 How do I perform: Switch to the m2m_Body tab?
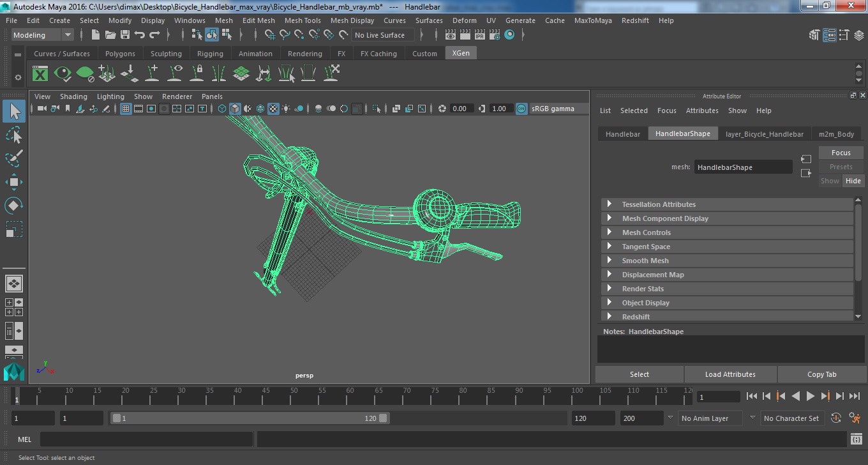click(x=836, y=134)
